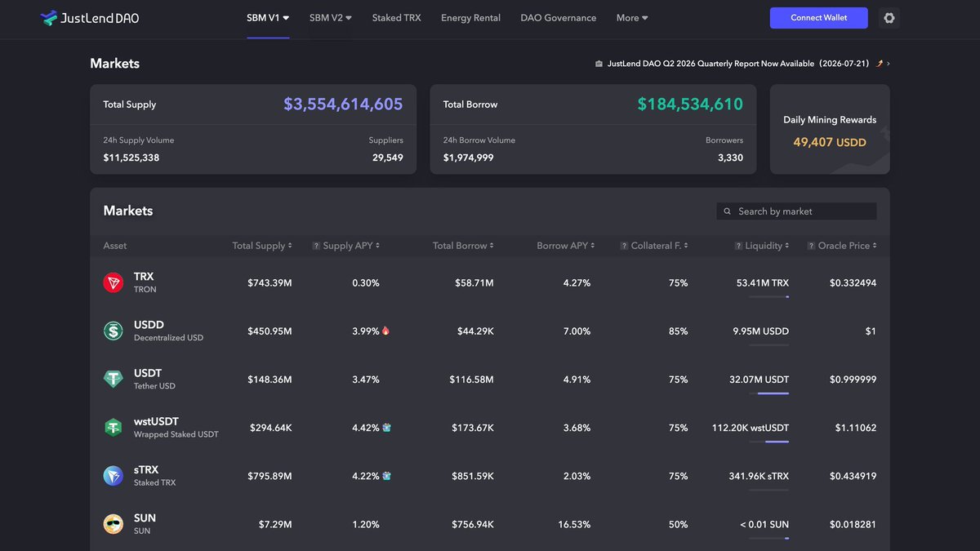Sort by Oracle Price using its arrows
This screenshot has width=980, height=551.
pos(875,246)
